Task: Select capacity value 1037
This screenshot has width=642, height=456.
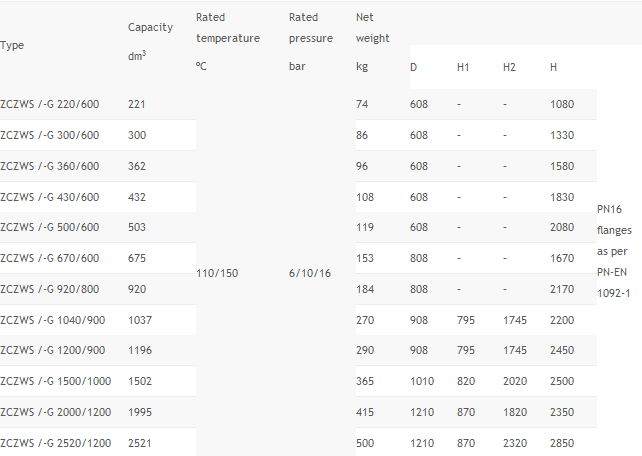Action: point(142,320)
